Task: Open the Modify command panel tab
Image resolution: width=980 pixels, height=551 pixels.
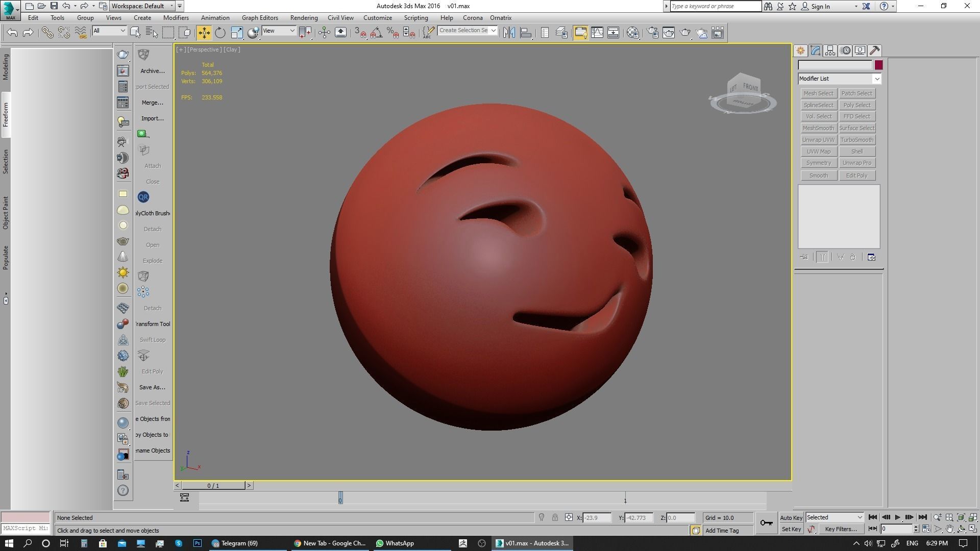Action: (x=815, y=51)
